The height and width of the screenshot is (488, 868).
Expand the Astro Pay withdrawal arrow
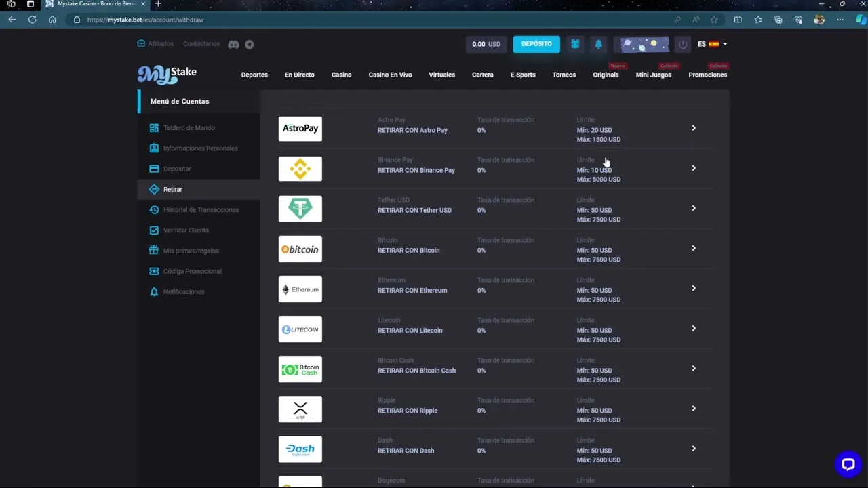click(694, 128)
